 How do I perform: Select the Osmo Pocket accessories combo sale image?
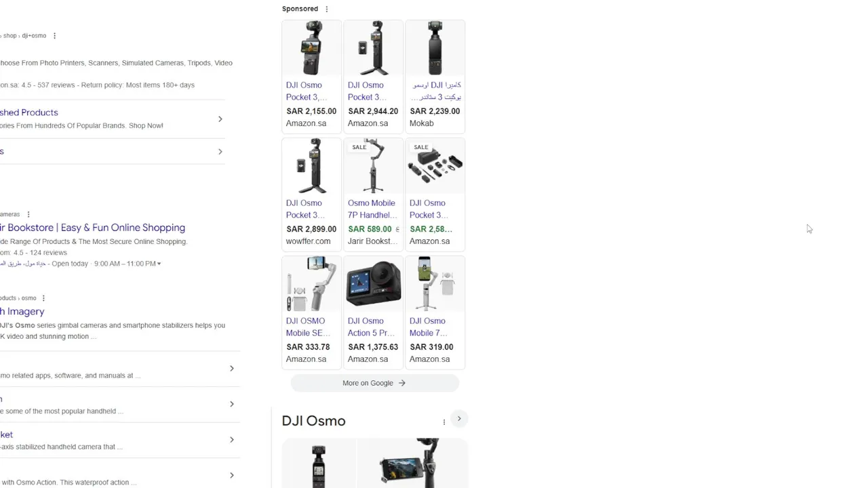(435, 166)
